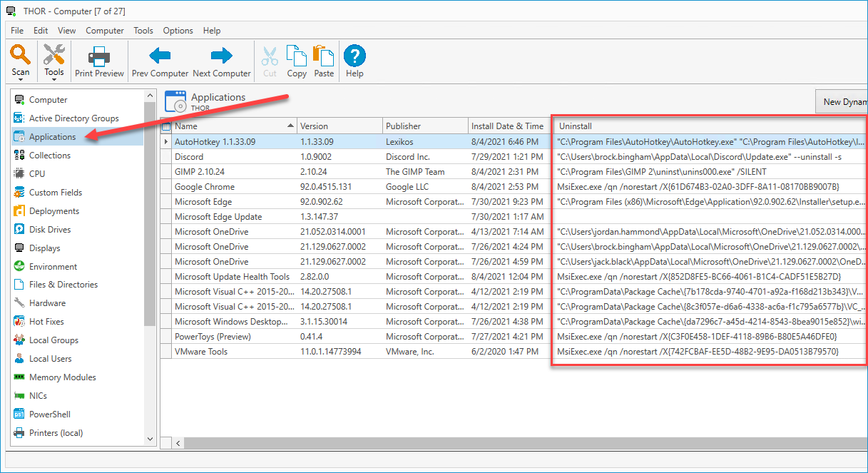868x473 pixels.
Task: Select the Google Chrome row
Action: coord(514,187)
